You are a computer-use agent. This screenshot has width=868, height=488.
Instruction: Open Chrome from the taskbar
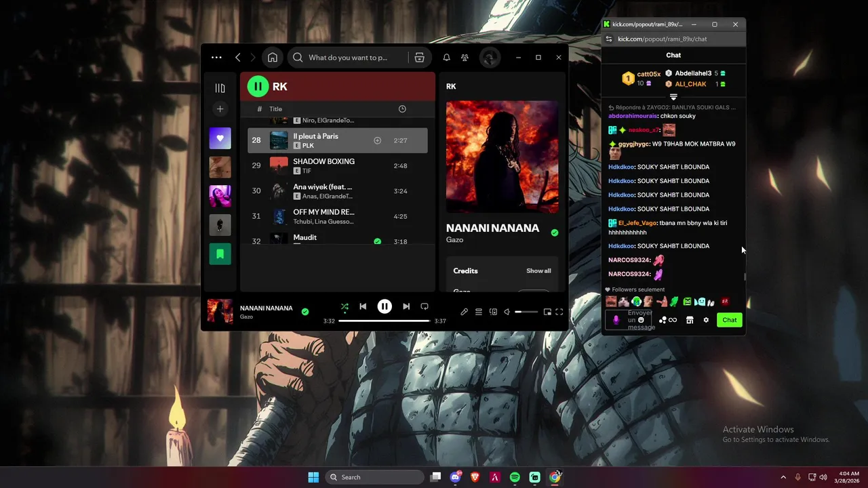pos(555,477)
